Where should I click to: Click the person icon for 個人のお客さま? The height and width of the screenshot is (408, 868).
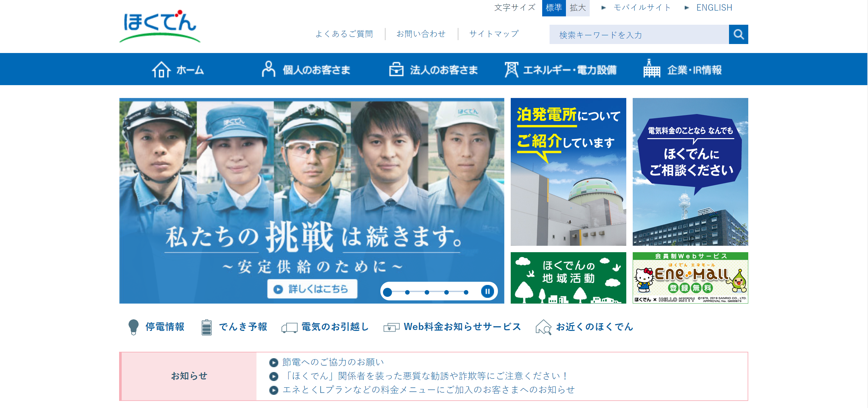tap(269, 69)
